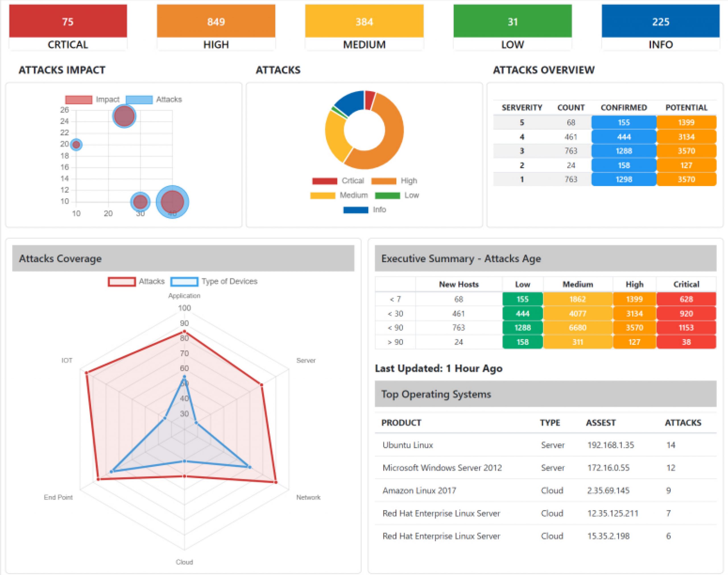Click confirmed cell 1298 for severity 1

click(624, 179)
